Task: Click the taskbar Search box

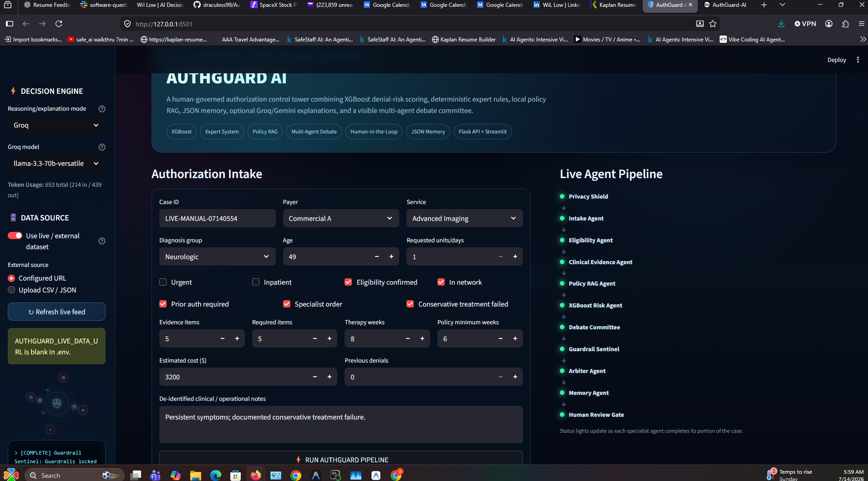Action: (x=75, y=475)
